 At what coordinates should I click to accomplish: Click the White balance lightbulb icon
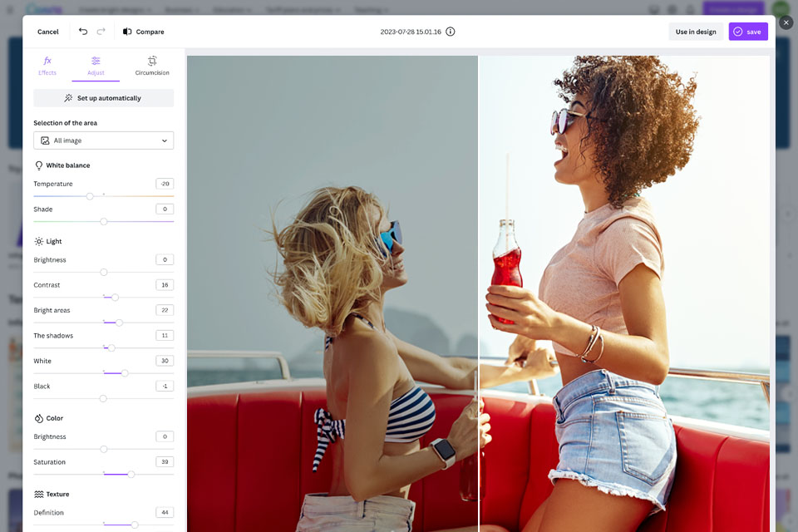(39, 165)
